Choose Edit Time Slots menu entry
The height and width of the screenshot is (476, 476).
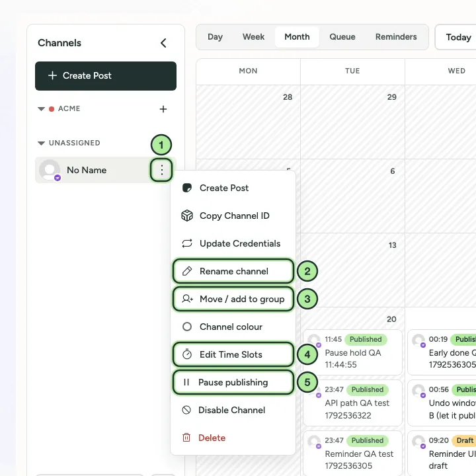(x=233, y=354)
